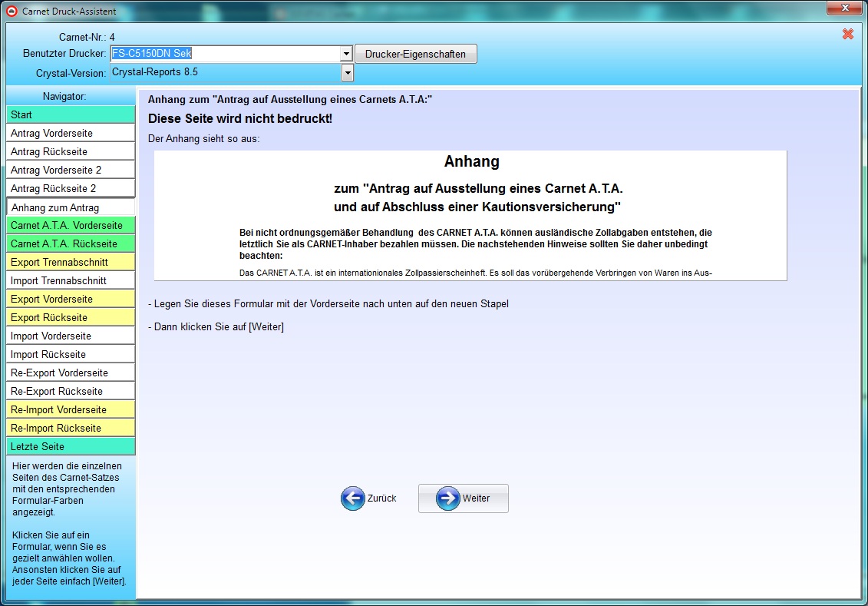Screen dimensions: 868x606
Task: Select Antrag Vorderseite in navigator
Action: [x=71, y=133]
